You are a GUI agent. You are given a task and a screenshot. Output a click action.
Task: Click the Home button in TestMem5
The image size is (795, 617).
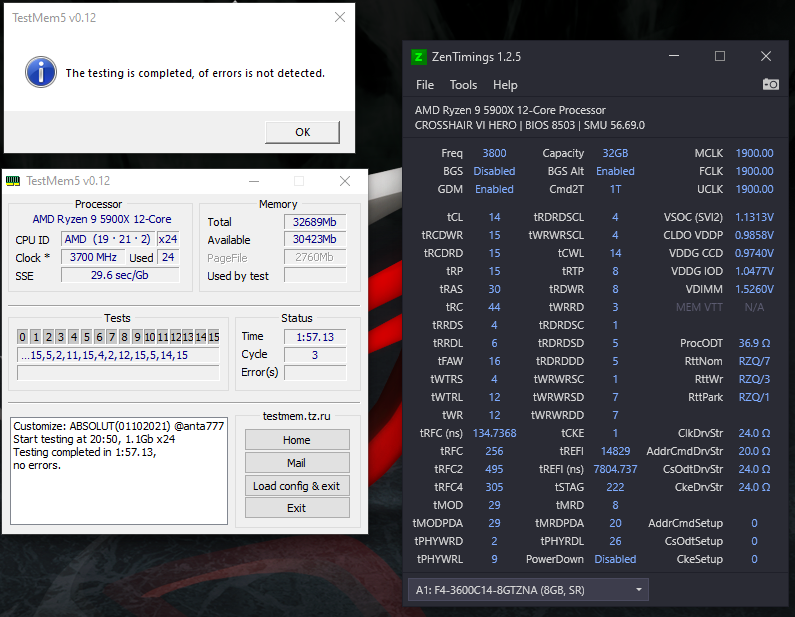point(297,440)
